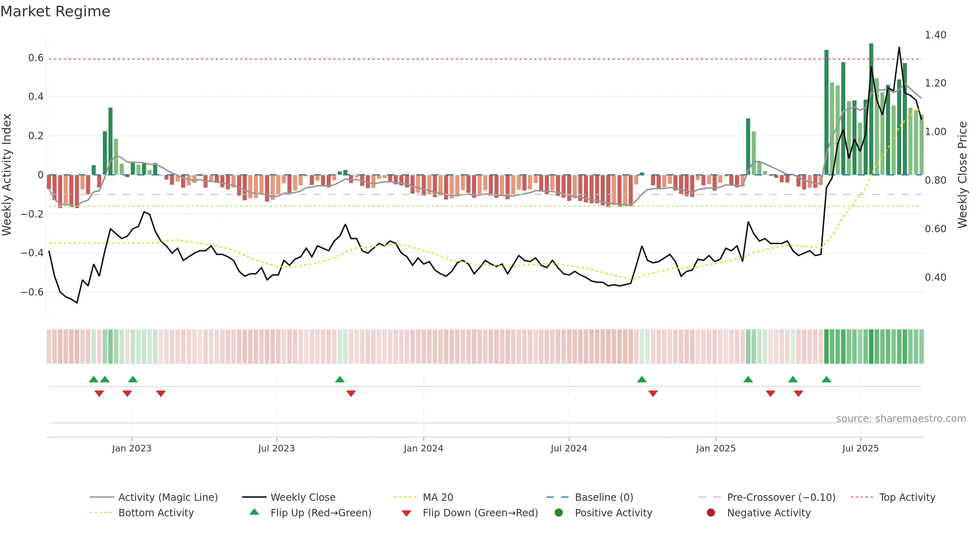Viewport: 980px width, 551px height.
Task: Toggle the Activity (Magic Line) legend entry
Action: click(154, 497)
